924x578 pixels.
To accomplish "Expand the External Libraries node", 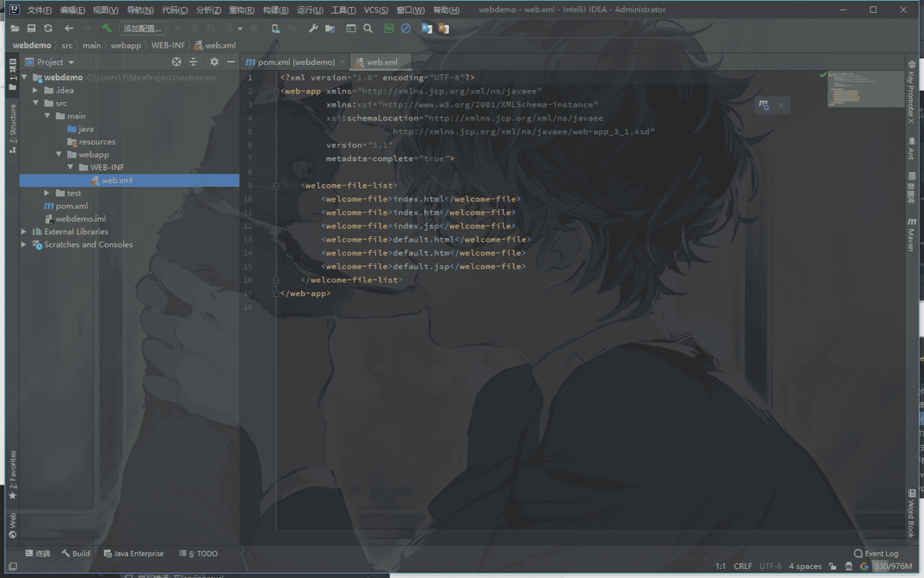I will (x=24, y=232).
